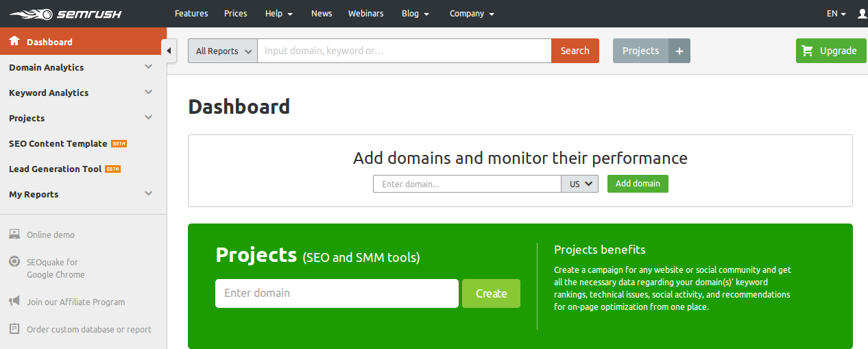The width and height of the screenshot is (868, 349).
Task: Click the SEO Content Template beta badge
Action: (119, 144)
